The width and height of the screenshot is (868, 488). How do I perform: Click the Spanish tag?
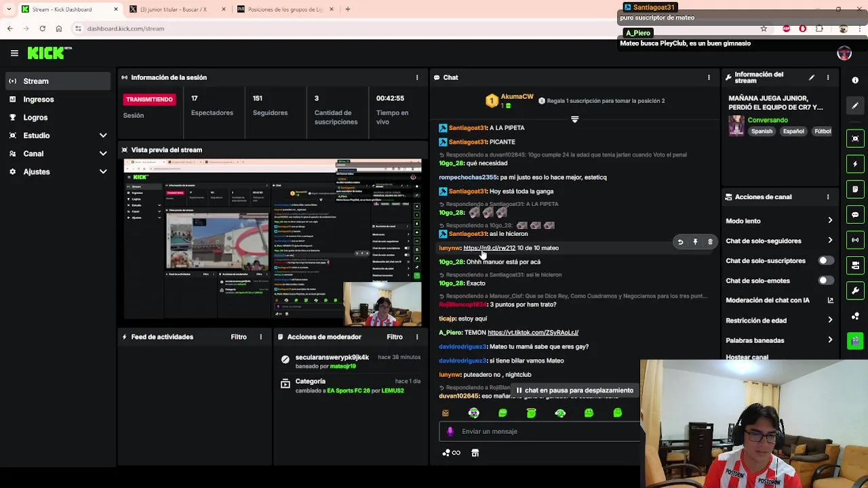(762, 131)
